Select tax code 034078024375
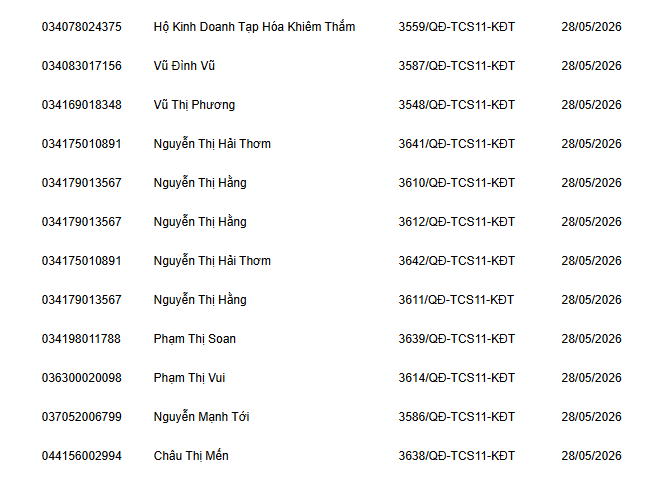Viewport: 665px width, 484px height. tap(81, 27)
